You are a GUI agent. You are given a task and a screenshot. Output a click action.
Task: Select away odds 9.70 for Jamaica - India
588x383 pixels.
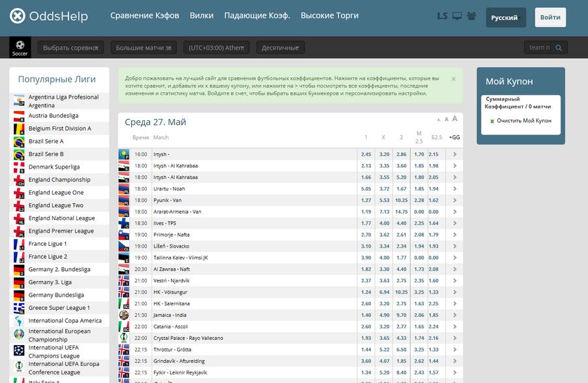click(401, 315)
